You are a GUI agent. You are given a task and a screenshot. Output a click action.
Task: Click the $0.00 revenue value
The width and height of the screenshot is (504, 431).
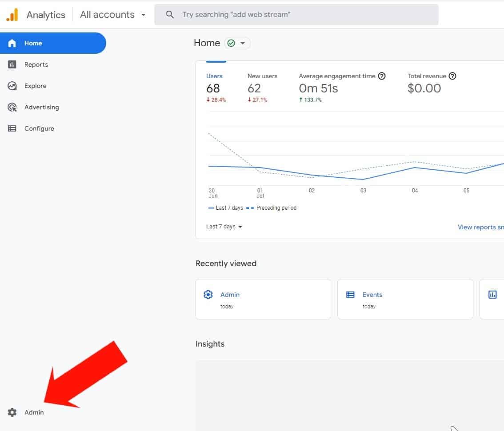click(424, 88)
